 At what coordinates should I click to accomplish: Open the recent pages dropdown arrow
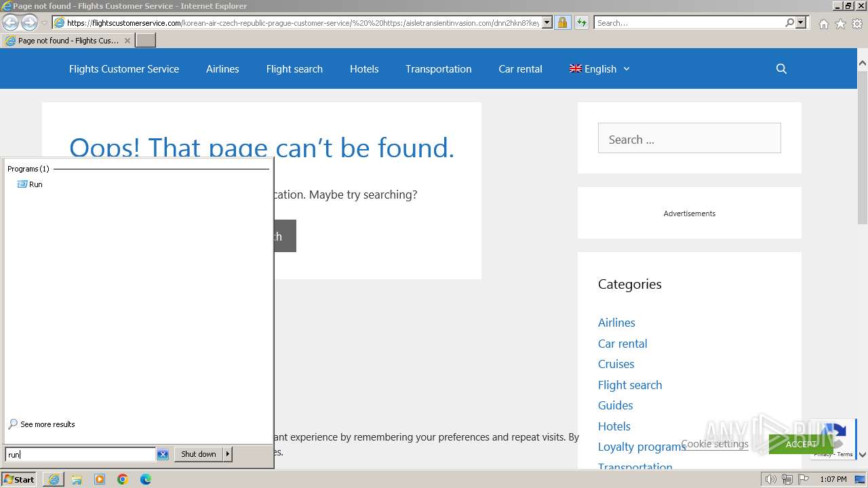[x=44, y=23]
